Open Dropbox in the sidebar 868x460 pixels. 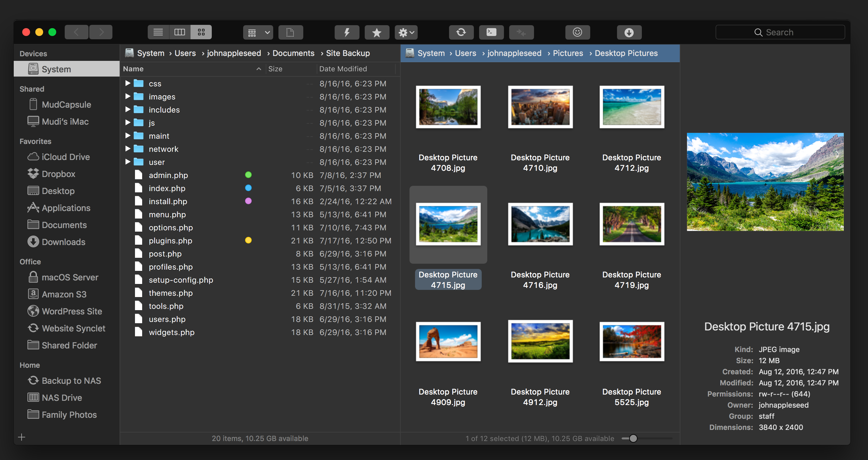pyautogui.click(x=58, y=174)
